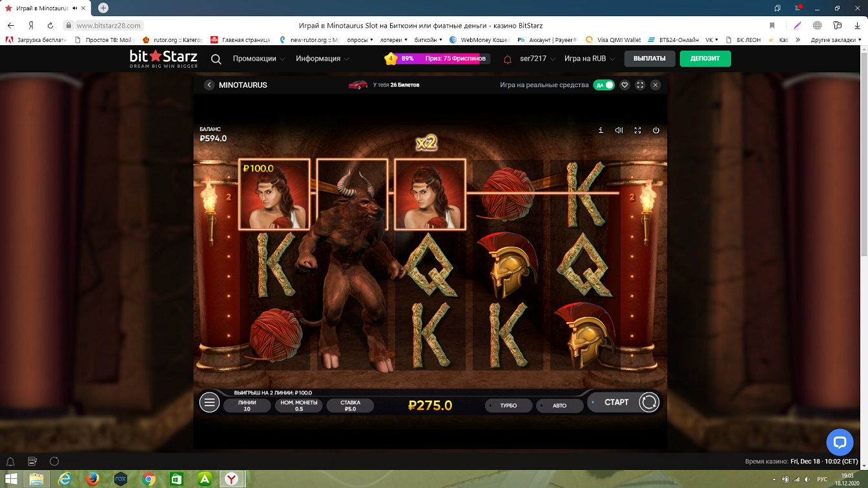This screenshot has width=868, height=488.
Task: Click the circular spin arrows icon
Action: click(649, 402)
